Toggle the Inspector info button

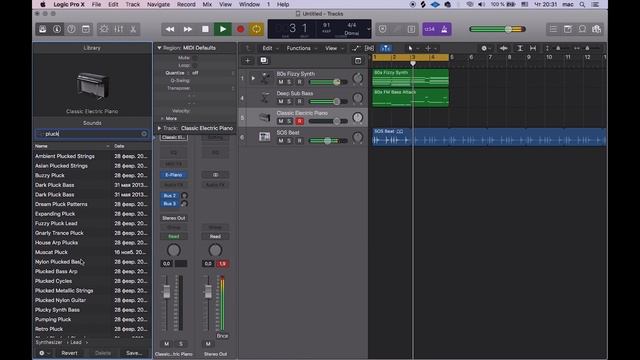click(57, 29)
